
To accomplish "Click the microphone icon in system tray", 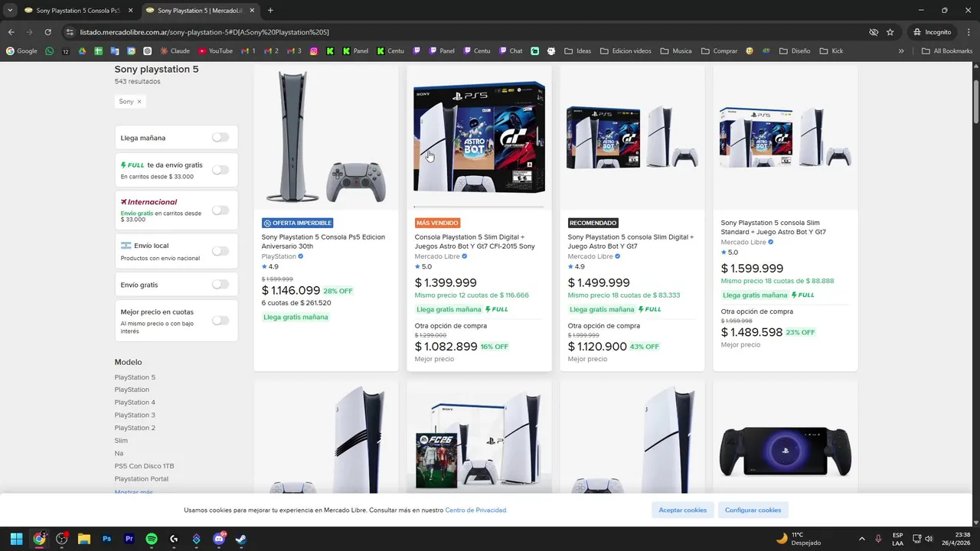I will pos(878,539).
